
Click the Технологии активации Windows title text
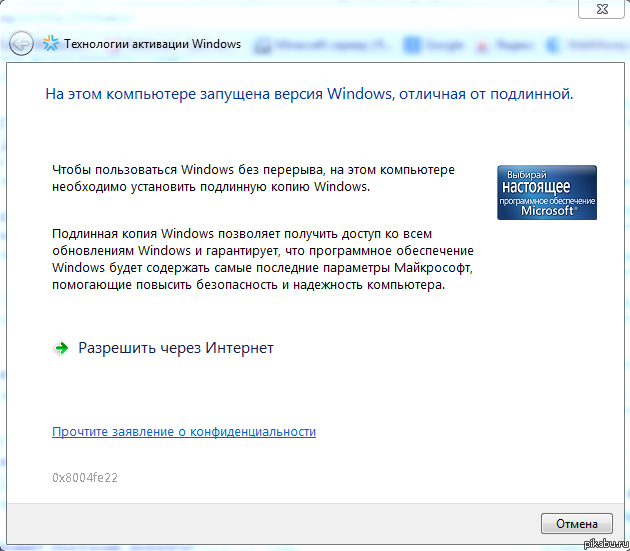point(153,44)
